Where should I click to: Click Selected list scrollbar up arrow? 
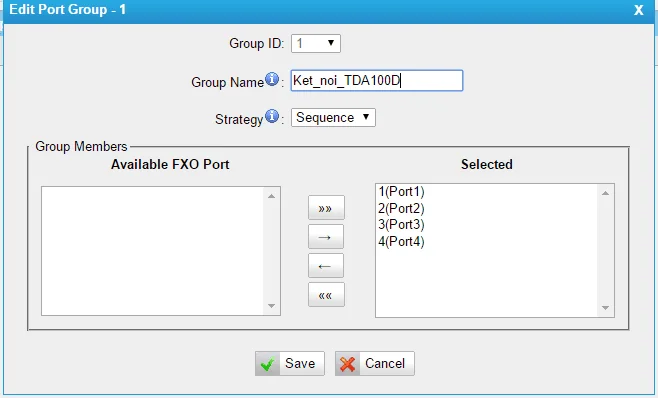pos(605,193)
